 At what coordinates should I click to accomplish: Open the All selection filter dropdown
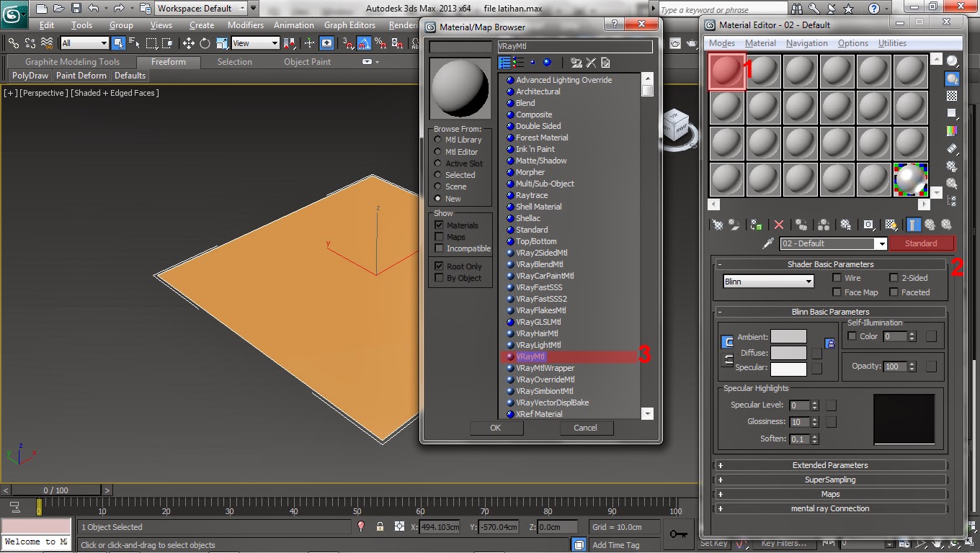pos(84,43)
